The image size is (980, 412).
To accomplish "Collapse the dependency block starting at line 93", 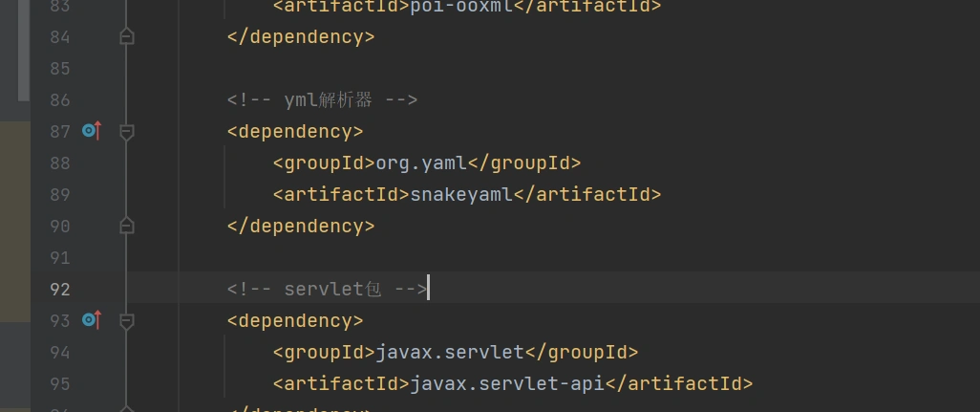I will 126,320.
